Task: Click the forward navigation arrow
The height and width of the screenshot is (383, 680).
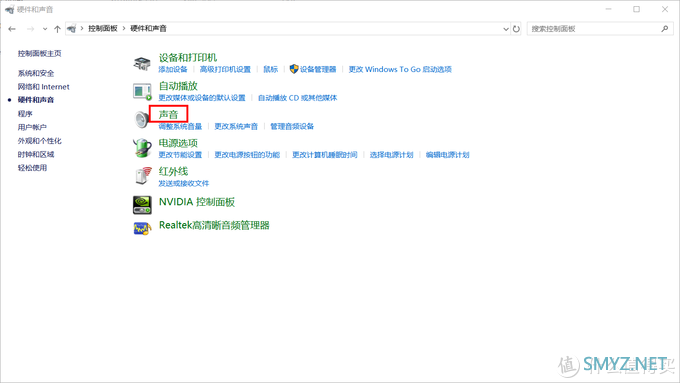Action: 30,29
